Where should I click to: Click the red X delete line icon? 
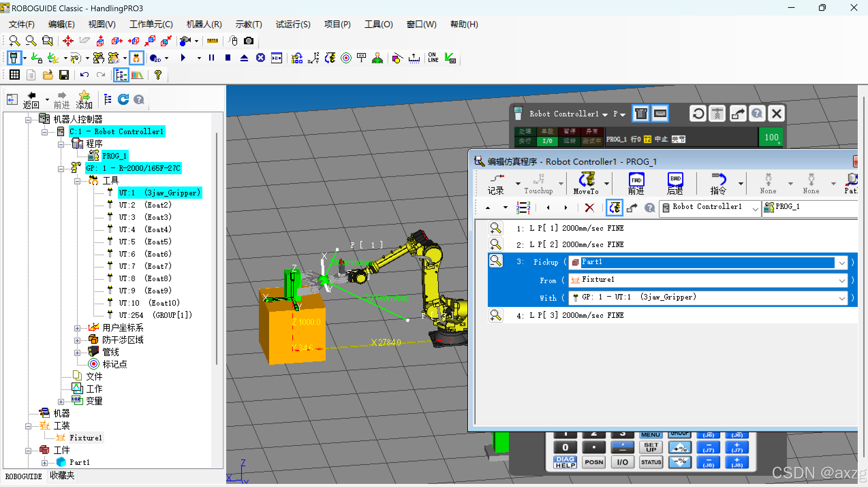[589, 208]
